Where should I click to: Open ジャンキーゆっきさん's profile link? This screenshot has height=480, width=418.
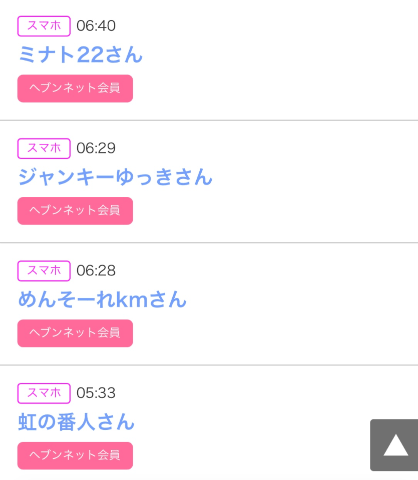pos(115,177)
